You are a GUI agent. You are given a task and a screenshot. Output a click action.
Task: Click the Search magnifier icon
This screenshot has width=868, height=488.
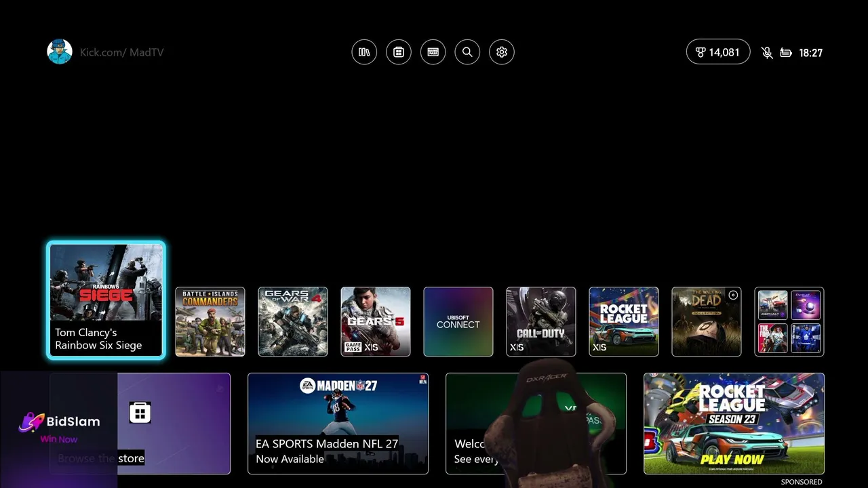tap(467, 52)
